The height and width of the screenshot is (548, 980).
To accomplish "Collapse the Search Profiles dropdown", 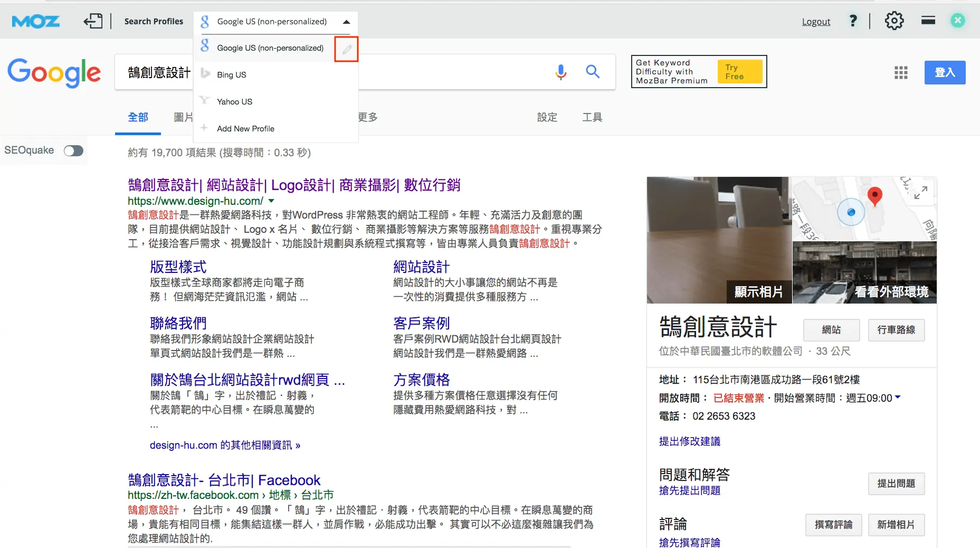I will click(346, 22).
